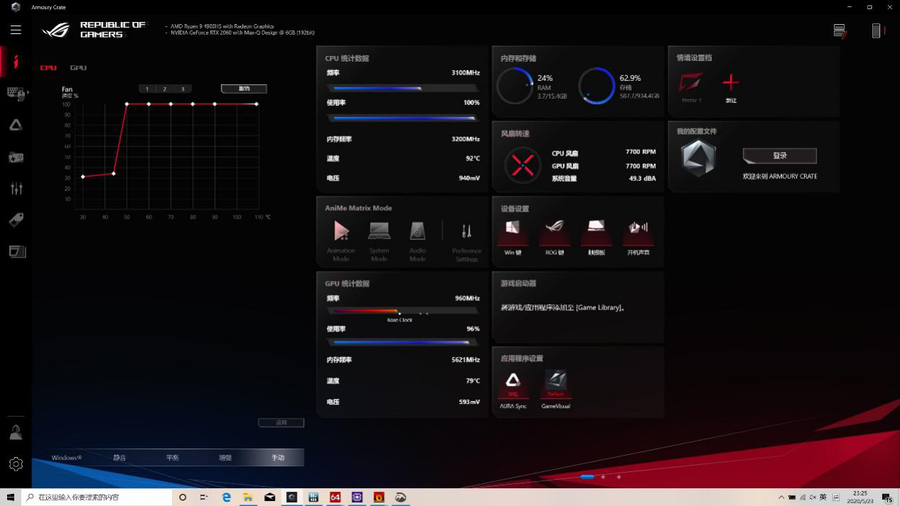Open the AURA Sync sidebar icon

click(x=16, y=125)
